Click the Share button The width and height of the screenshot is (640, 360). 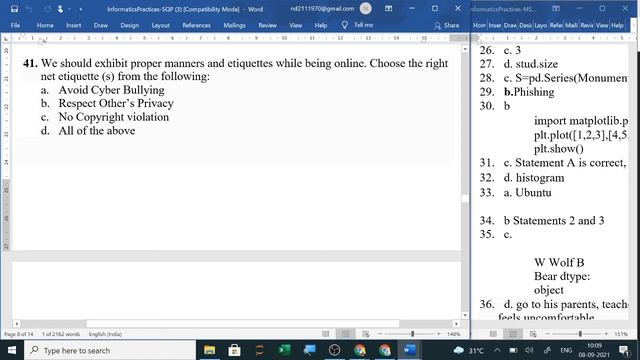(x=447, y=25)
